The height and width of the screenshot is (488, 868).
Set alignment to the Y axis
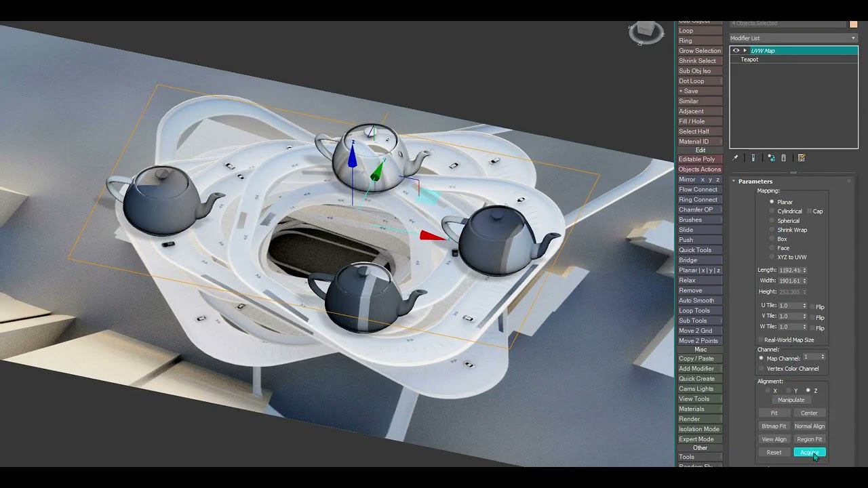(789, 390)
